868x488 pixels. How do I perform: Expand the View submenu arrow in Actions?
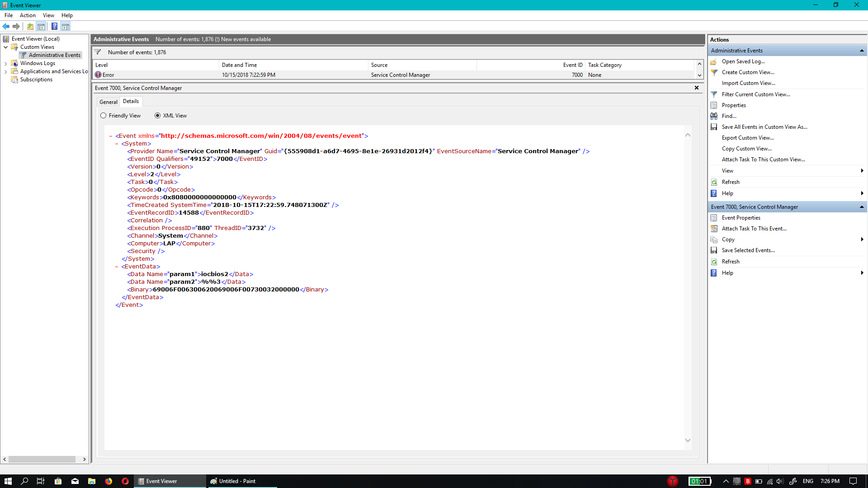point(862,171)
